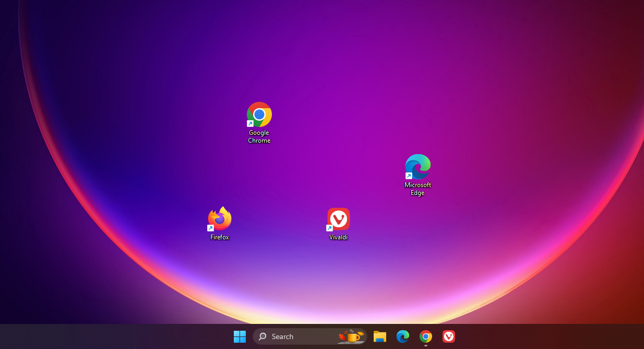Screen dimensions: 644x349
Task: Open Vivaldi from the taskbar
Action: point(449,336)
